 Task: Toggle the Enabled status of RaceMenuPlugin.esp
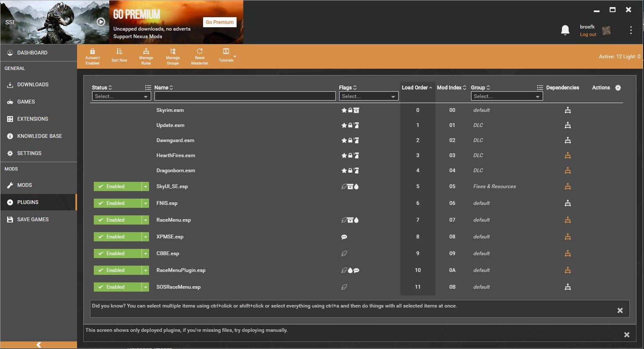click(x=118, y=270)
